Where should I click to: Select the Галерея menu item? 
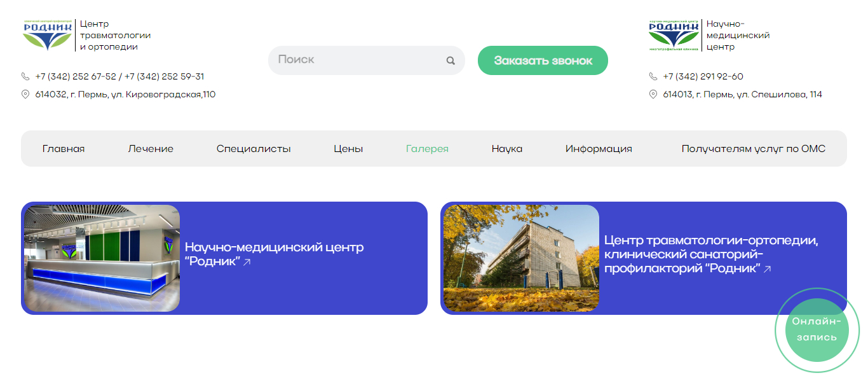427,149
